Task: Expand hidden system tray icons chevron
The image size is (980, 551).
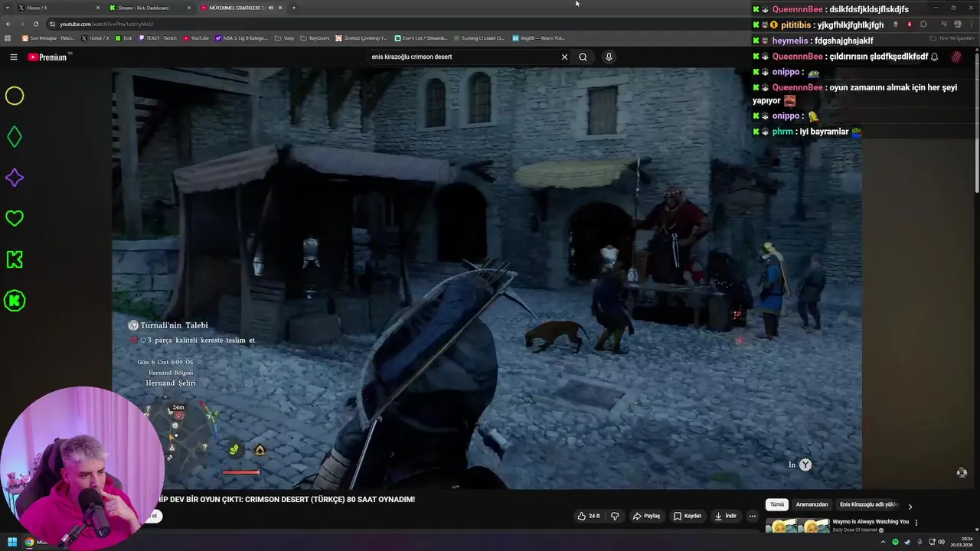Action: click(x=881, y=542)
